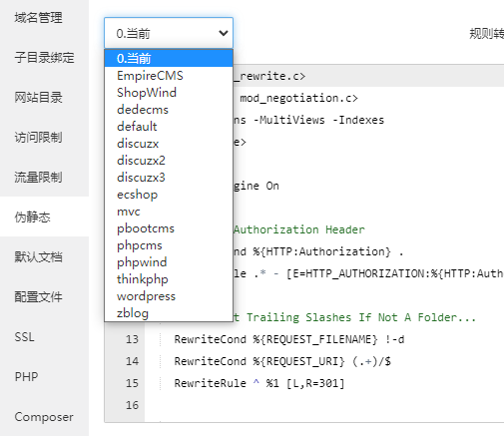Select the default rewrite rule
Image resolution: width=504 pixels, height=436 pixels.
169,127
